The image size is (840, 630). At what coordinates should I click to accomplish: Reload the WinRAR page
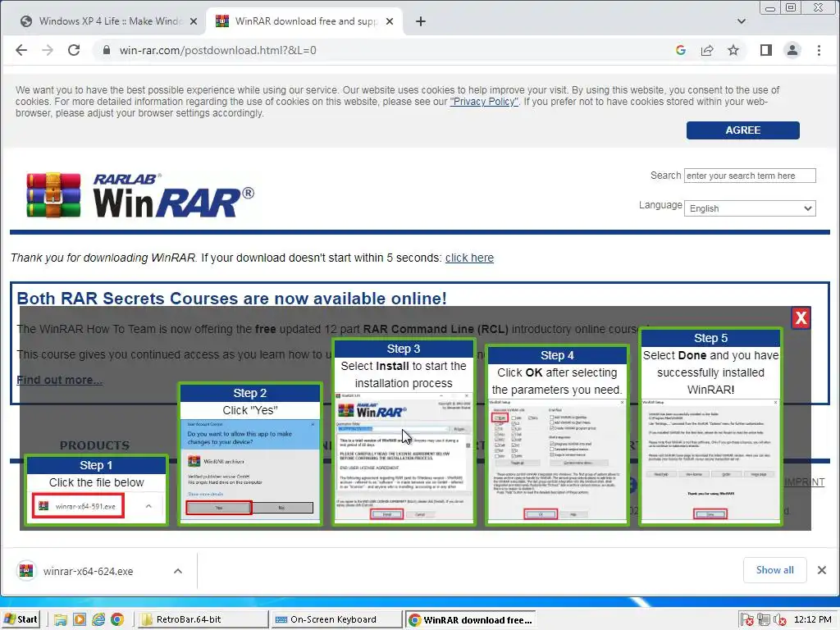74,50
